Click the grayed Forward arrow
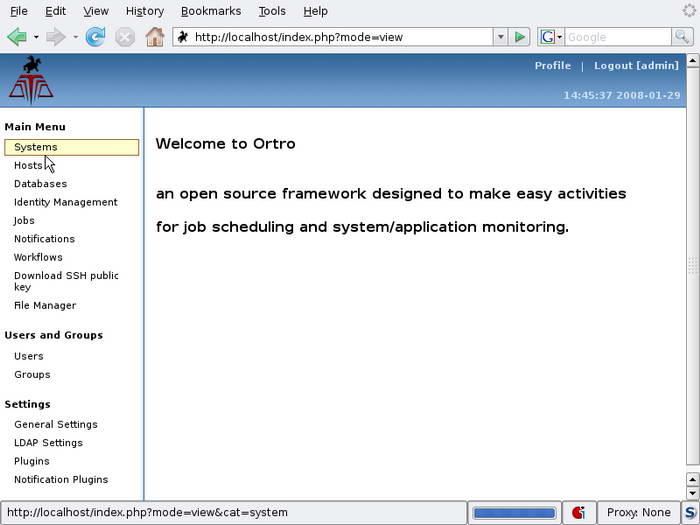The height and width of the screenshot is (525, 700). click(56, 37)
